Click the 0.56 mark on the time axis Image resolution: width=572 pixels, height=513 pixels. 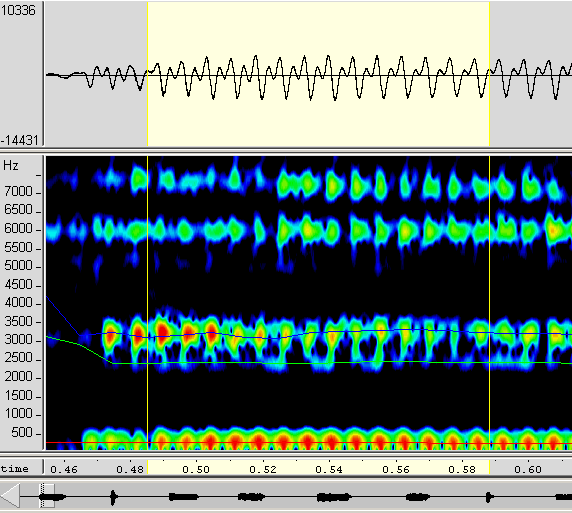point(396,469)
